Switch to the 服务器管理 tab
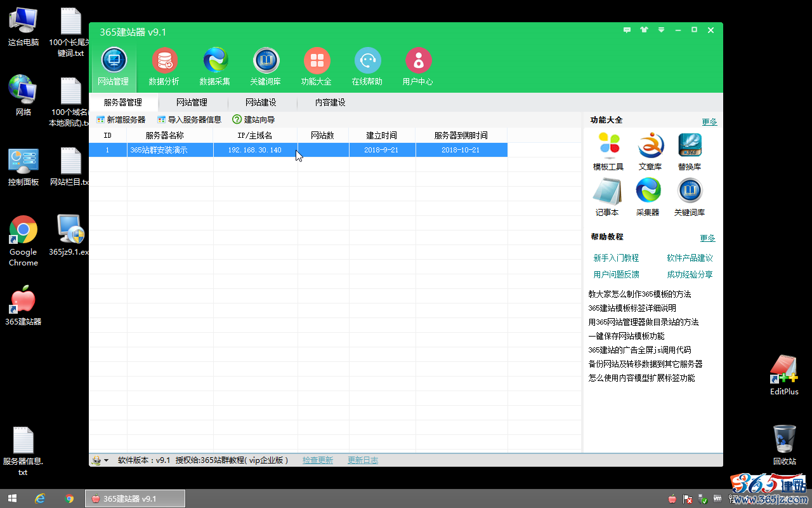Viewport: 812px width, 508px height. [x=123, y=102]
